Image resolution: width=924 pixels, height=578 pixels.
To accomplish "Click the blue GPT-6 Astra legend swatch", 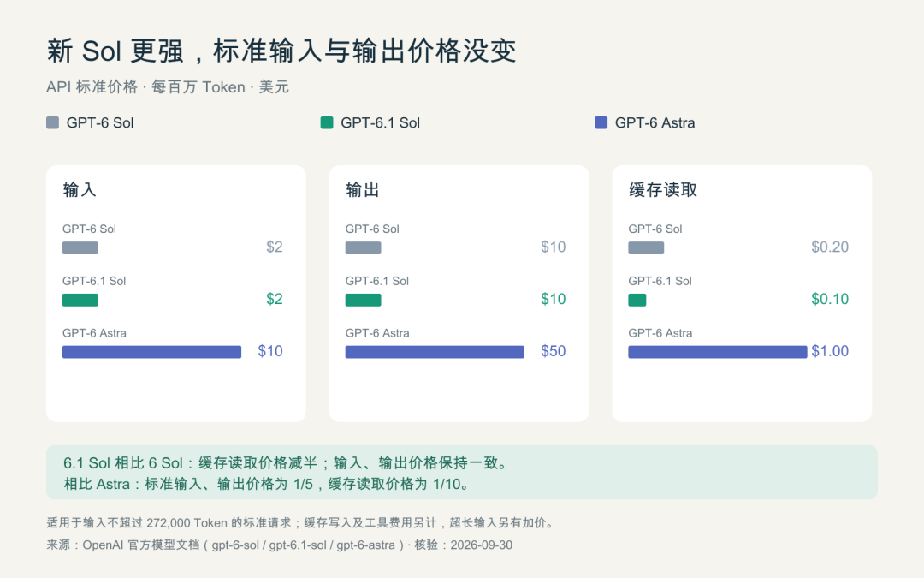I will pyautogui.click(x=601, y=122).
